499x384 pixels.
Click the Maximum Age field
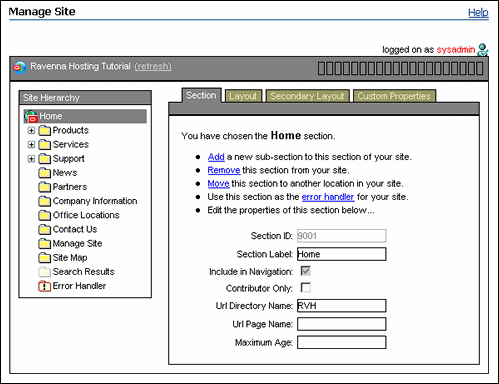pos(342,342)
